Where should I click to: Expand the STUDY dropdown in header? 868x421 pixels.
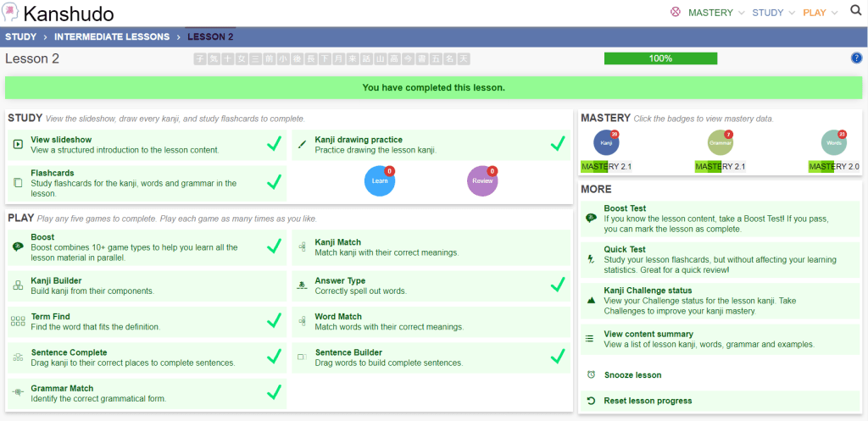point(774,13)
